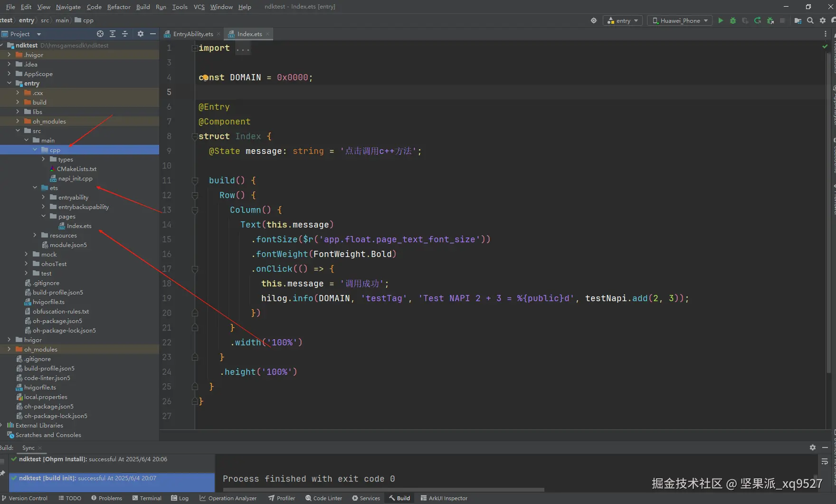Screen dimensions: 836x504
Task: Hide the Build panel with minus icon
Action: coord(825,447)
